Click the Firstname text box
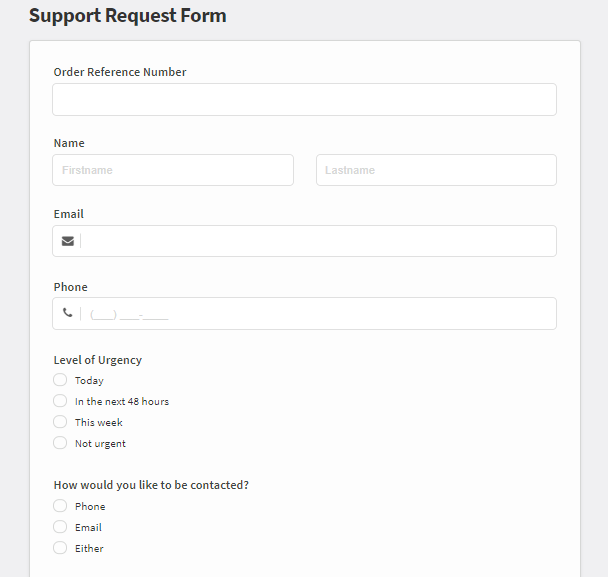Screen dimensions: 608x577 (x=173, y=170)
